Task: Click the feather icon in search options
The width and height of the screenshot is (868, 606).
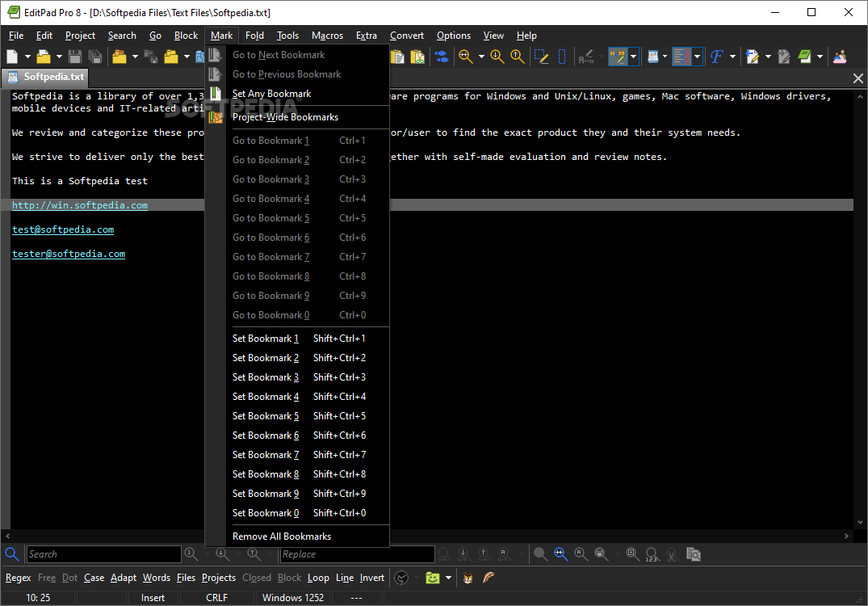Action: 489,578
